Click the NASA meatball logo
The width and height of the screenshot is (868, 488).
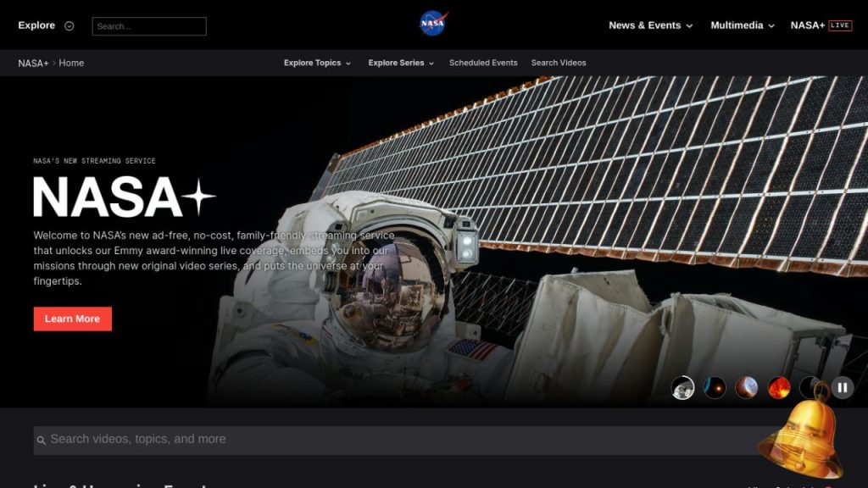coord(433,24)
